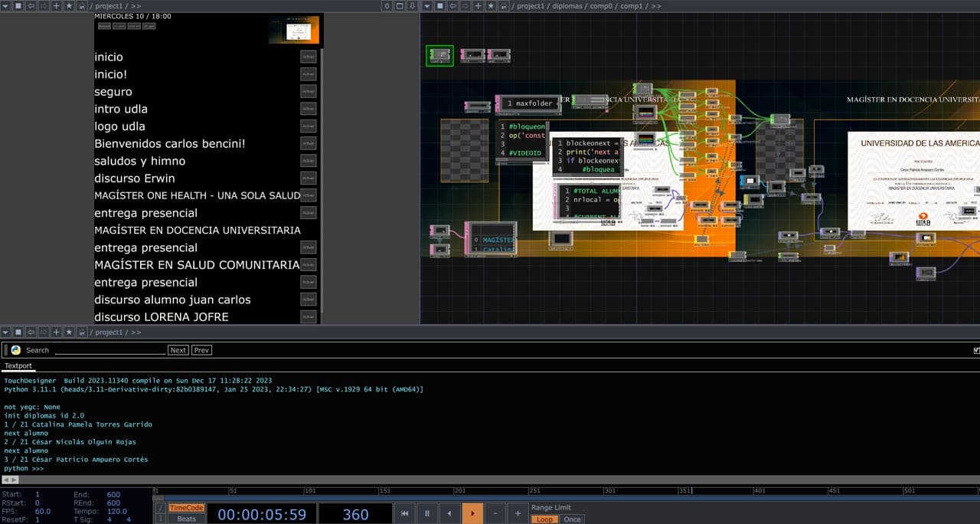The height and width of the screenshot is (524, 980).
Task: Step back one frame with minus
Action: click(x=495, y=513)
